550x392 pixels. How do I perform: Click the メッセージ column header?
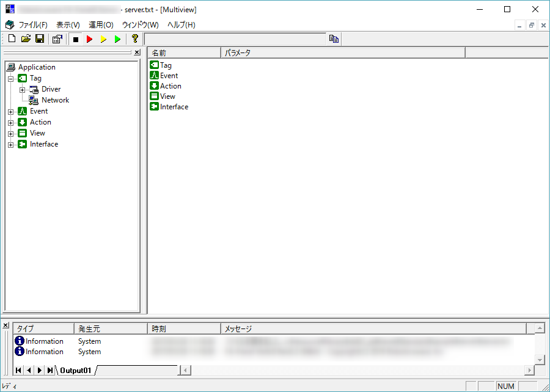click(x=238, y=328)
